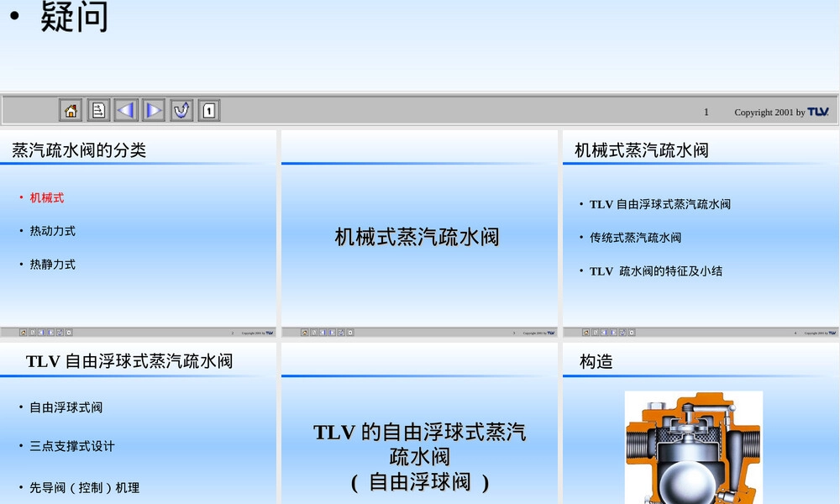Select the 热静力式 bullet item
This screenshot has height=504, width=840.
click(52, 264)
